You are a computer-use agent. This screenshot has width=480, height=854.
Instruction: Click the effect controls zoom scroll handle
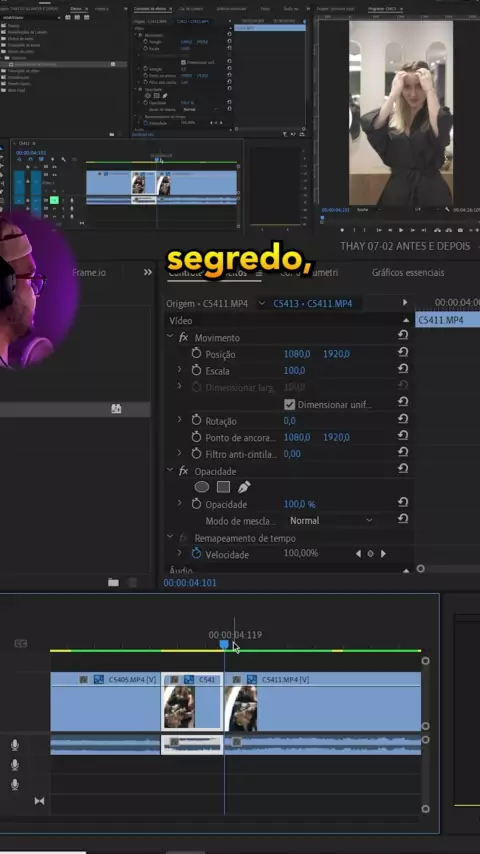point(421,569)
